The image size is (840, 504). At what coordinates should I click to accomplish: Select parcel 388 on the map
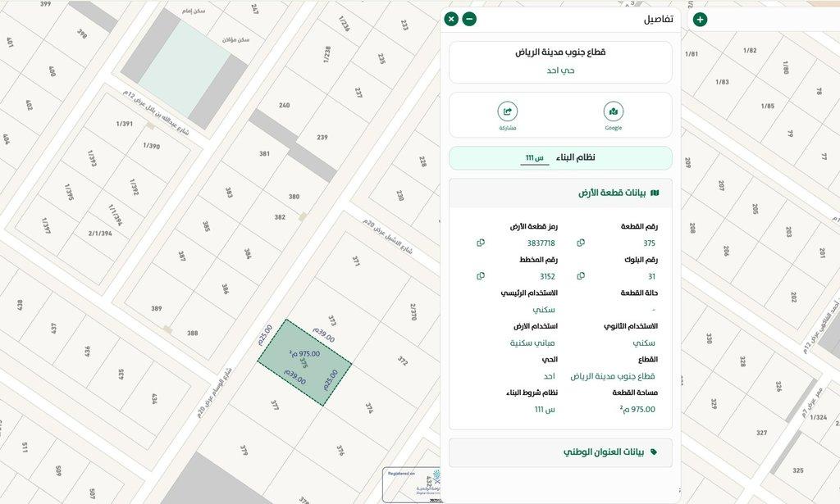click(192, 333)
